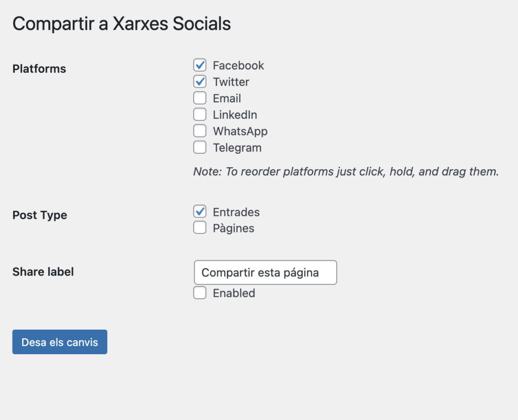Image resolution: width=518 pixels, height=420 pixels.
Task: Check the WhatsApp platform checkbox
Action: click(200, 131)
